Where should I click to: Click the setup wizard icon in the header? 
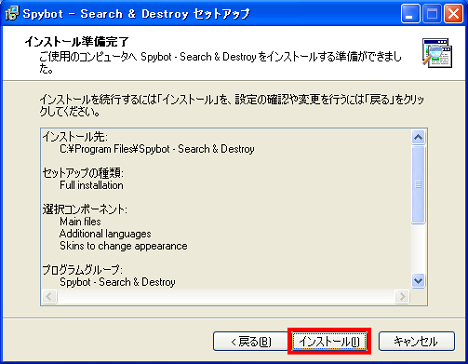(437, 53)
